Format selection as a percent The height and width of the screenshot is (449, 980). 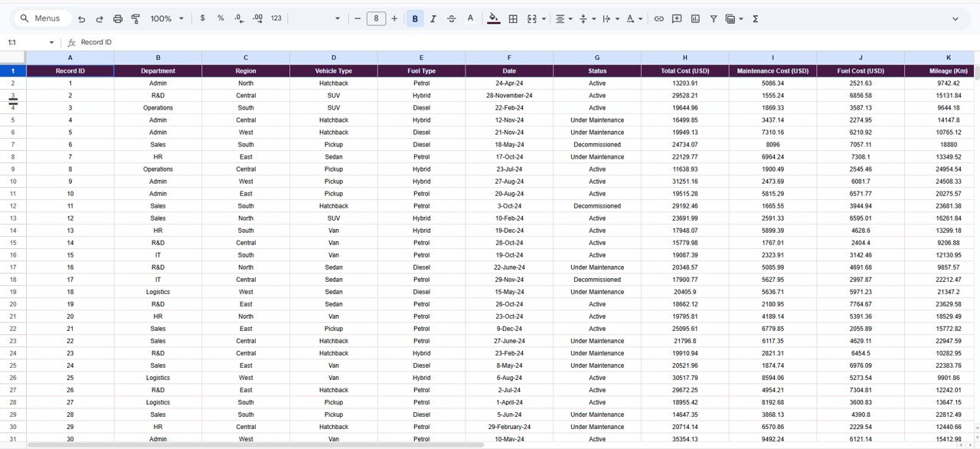(x=220, y=18)
